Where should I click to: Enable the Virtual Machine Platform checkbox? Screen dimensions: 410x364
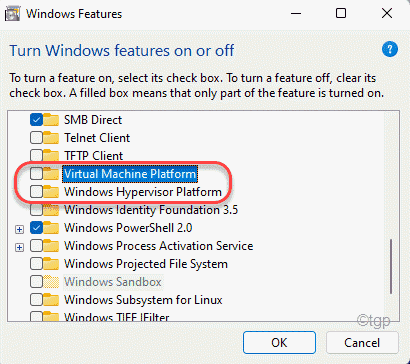coord(36,173)
